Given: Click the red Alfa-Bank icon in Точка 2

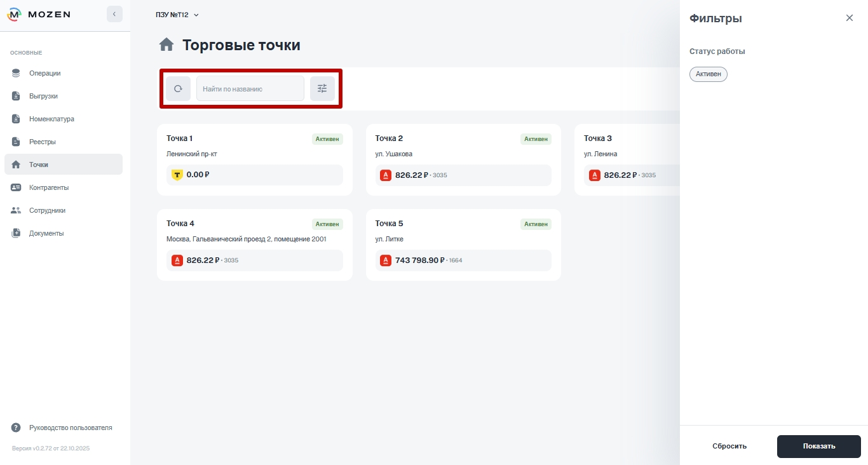Looking at the screenshot, I should (385, 175).
